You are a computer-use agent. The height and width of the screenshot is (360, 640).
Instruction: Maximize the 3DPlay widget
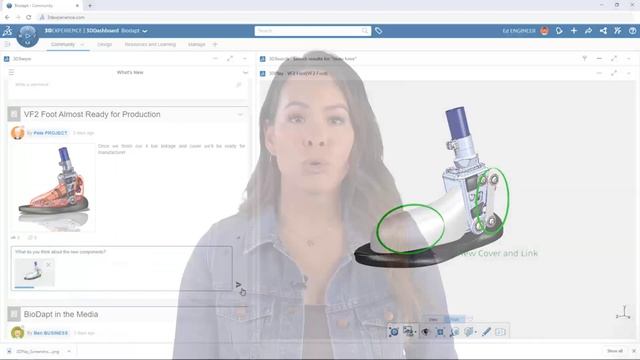[x=614, y=73]
